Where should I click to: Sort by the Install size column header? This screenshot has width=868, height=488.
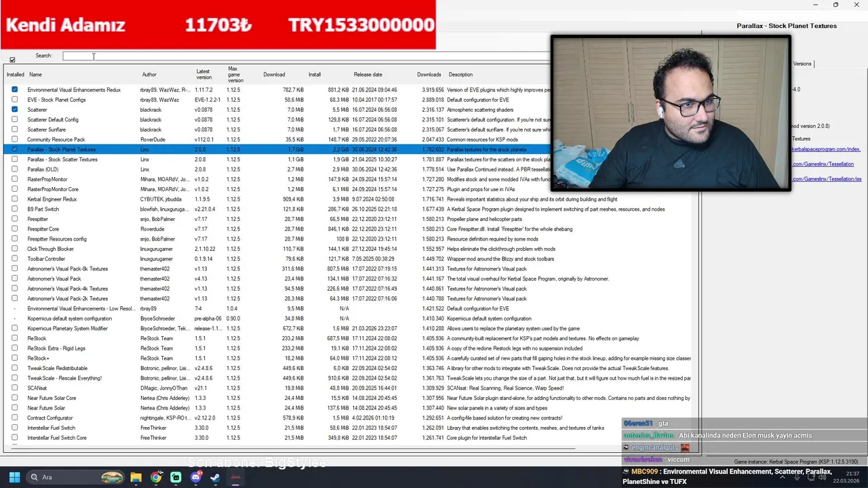pyautogui.click(x=315, y=75)
